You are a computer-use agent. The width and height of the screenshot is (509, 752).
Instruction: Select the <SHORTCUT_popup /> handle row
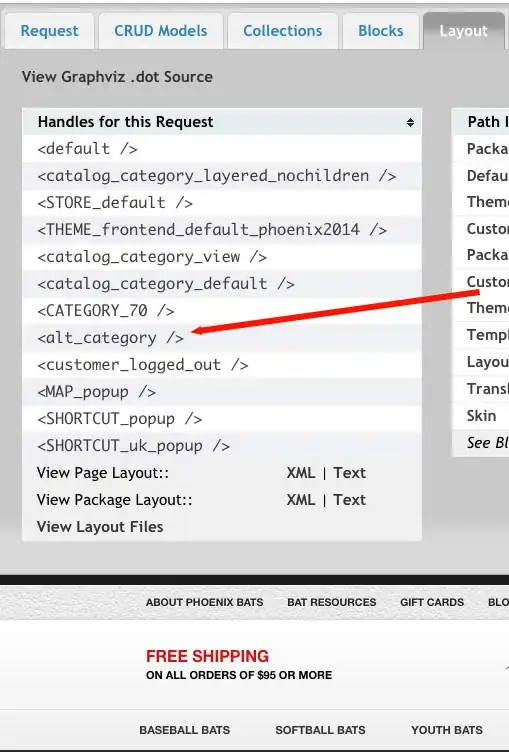(222, 419)
